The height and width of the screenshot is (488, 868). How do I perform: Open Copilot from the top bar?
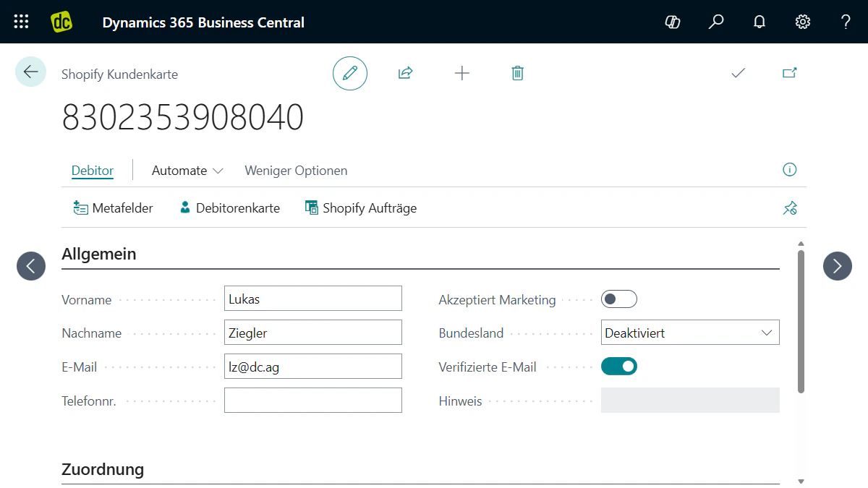(673, 22)
